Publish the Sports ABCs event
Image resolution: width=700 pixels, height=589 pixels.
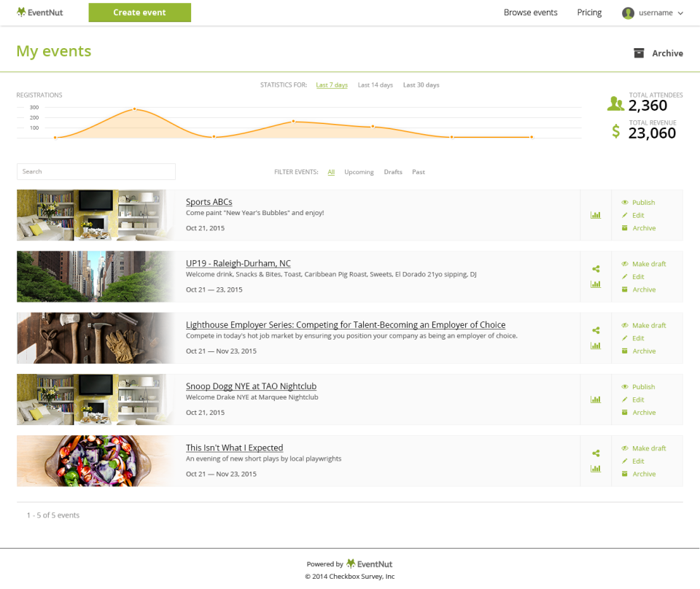click(x=639, y=203)
